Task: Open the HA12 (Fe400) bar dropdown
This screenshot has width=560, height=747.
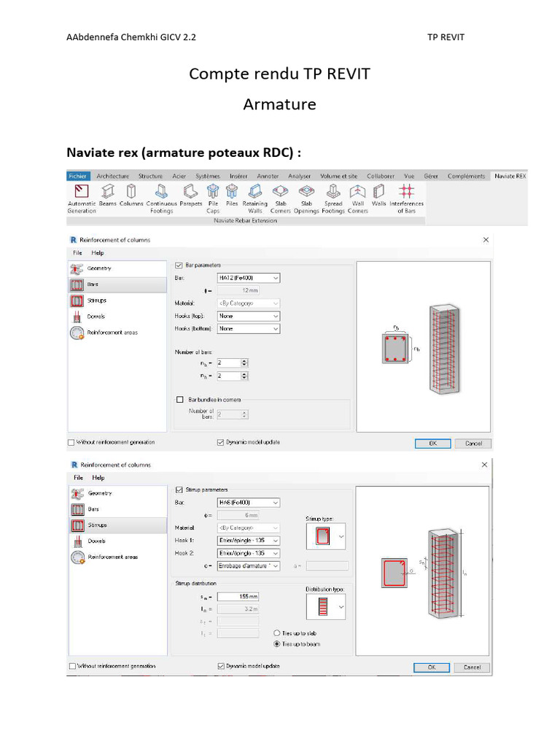Action: point(249,278)
